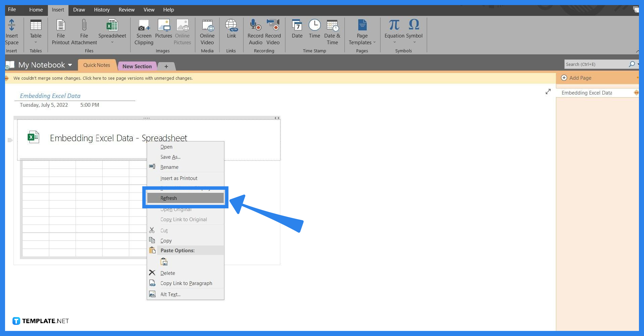Attach a file with File Attachment

[84, 30]
